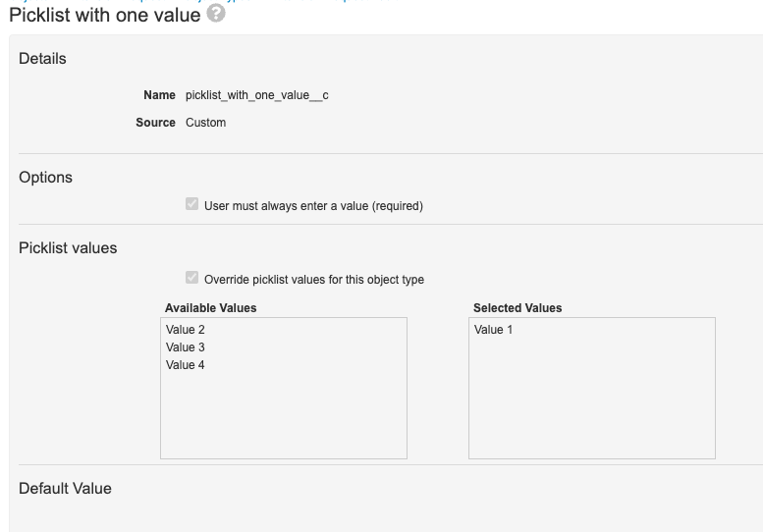Image resolution: width=763 pixels, height=532 pixels.
Task: Click the picklist_with_one_value__c name text
Action: 256,95
